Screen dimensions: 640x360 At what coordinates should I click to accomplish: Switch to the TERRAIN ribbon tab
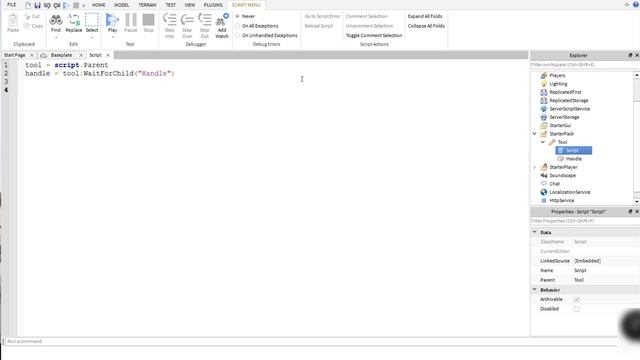pos(147,5)
